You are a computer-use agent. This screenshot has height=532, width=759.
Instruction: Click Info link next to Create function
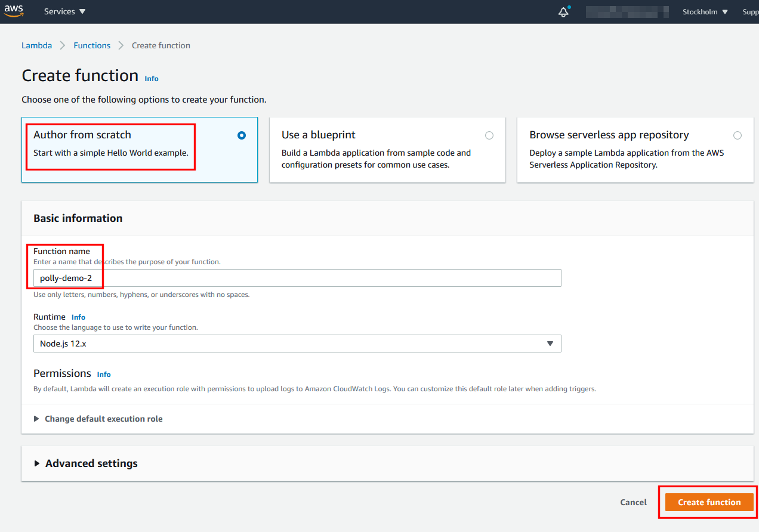(152, 79)
